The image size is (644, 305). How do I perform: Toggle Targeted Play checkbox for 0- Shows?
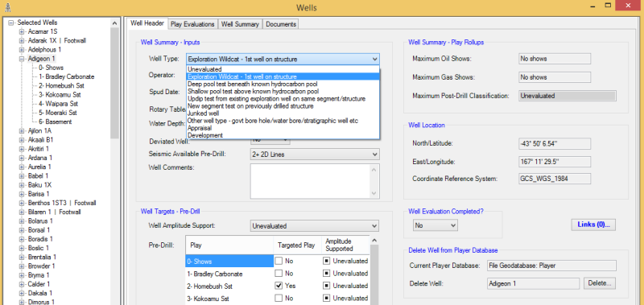279,261
